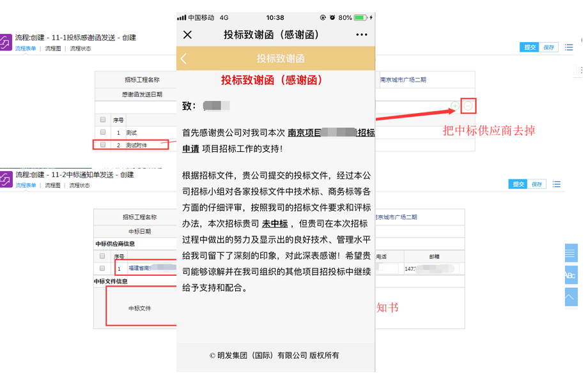Viewport: 588px width, 378px height.
Task: Click the scroll-to-top arrow on right sidebar
Action: click(x=570, y=296)
